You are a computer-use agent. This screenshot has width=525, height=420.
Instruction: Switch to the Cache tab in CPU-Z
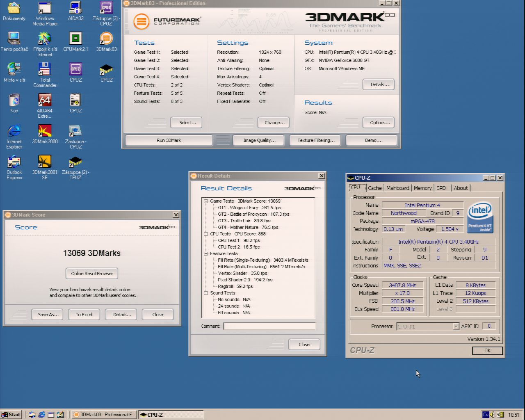pyautogui.click(x=374, y=188)
